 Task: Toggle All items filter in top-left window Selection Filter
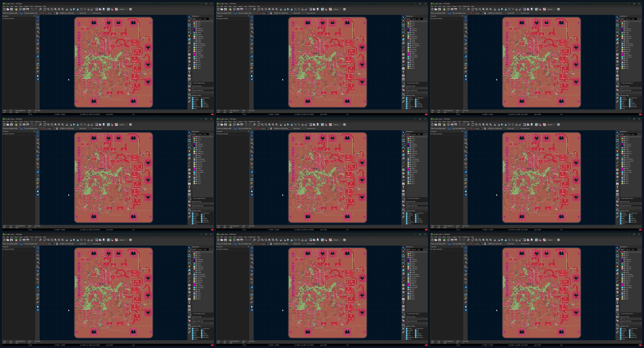pyautogui.click(x=195, y=98)
